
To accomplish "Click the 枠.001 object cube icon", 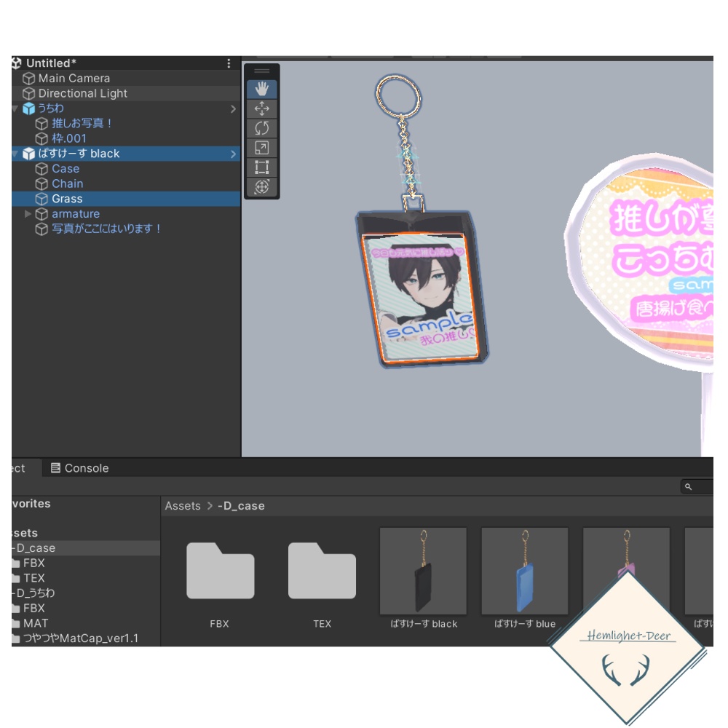I will (x=41, y=138).
